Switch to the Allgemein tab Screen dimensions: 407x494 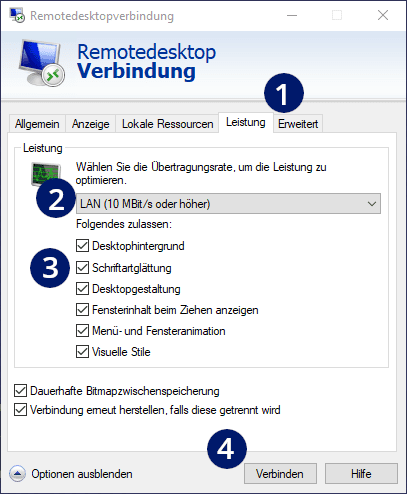pyautogui.click(x=37, y=124)
